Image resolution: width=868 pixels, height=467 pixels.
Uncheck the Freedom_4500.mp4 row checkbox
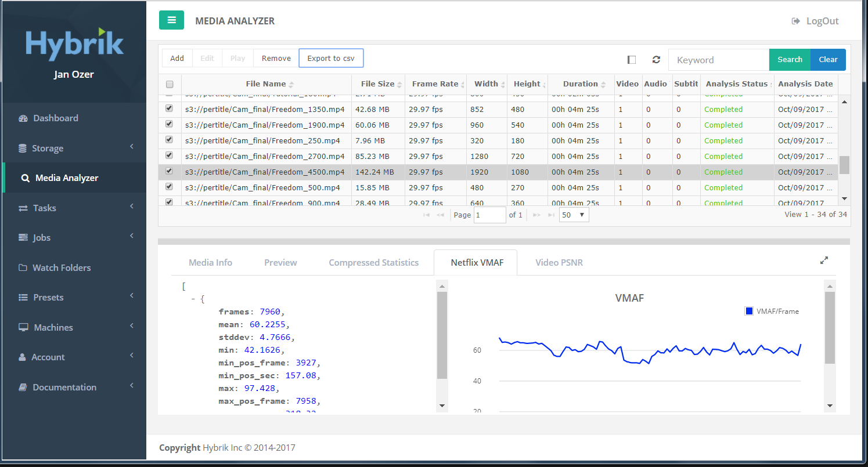tap(169, 171)
